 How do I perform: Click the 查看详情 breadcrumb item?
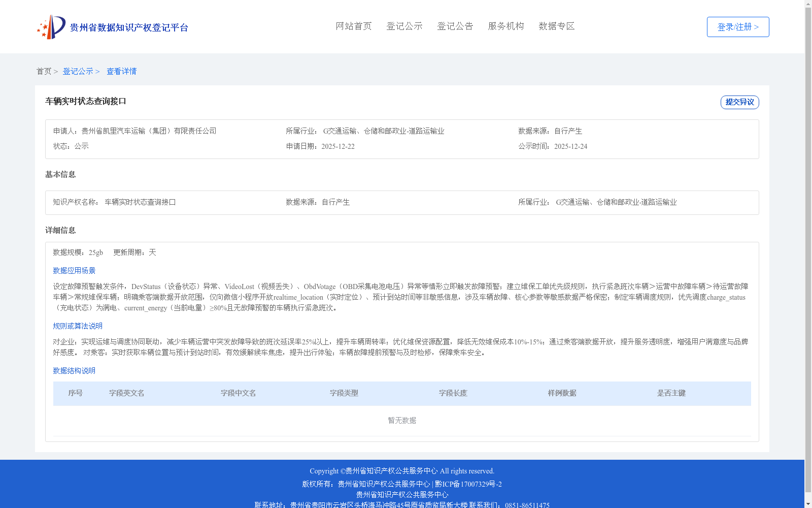tap(121, 71)
